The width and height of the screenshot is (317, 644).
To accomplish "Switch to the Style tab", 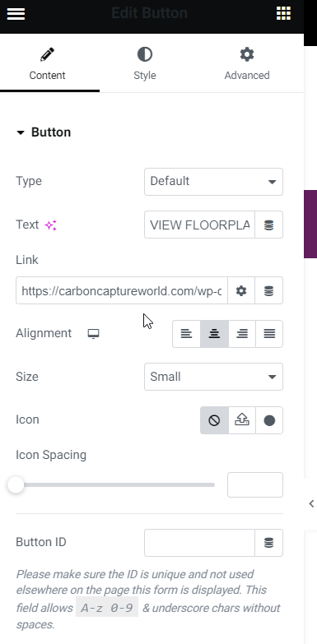I will (145, 63).
